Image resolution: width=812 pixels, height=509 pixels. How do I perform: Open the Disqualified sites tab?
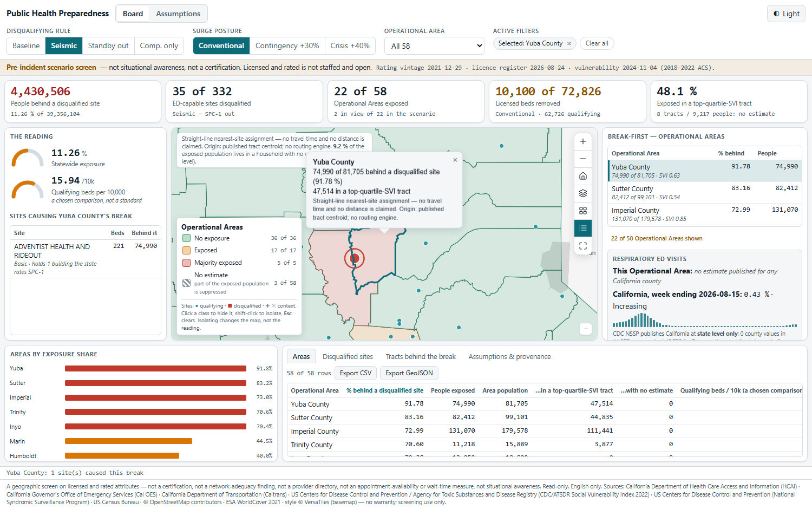(x=348, y=356)
